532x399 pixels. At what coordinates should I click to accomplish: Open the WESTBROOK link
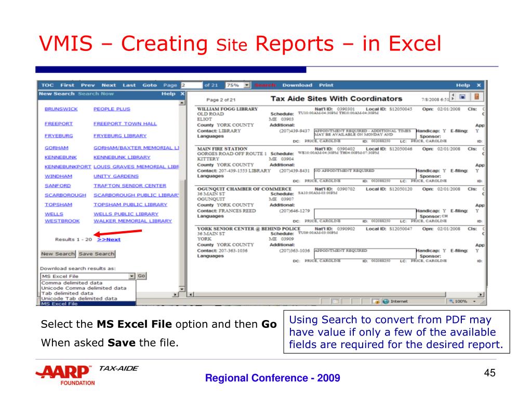click(x=62, y=221)
